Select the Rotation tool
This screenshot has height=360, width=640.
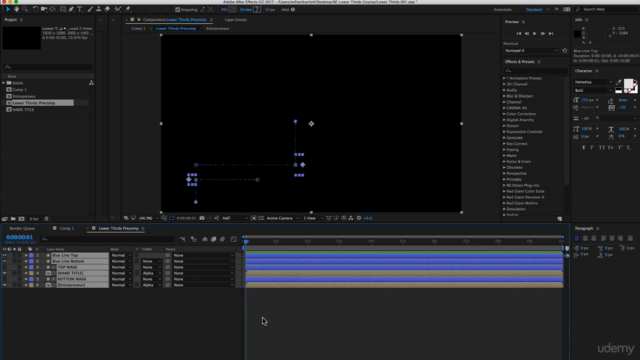[x=36, y=9]
